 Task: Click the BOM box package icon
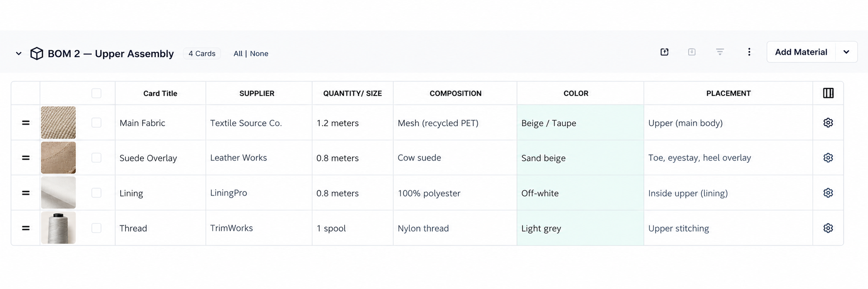coord(37,54)
